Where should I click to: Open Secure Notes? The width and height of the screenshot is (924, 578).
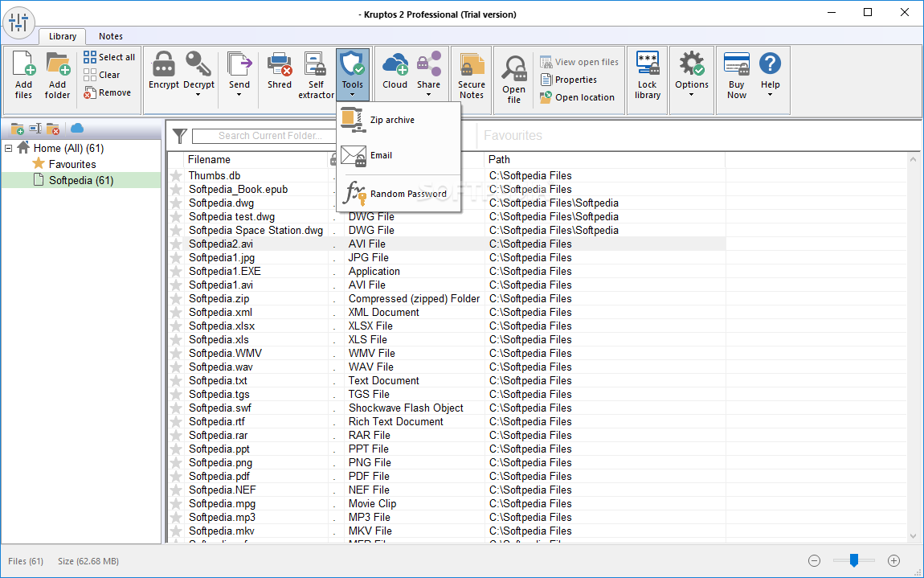(472, 75)
